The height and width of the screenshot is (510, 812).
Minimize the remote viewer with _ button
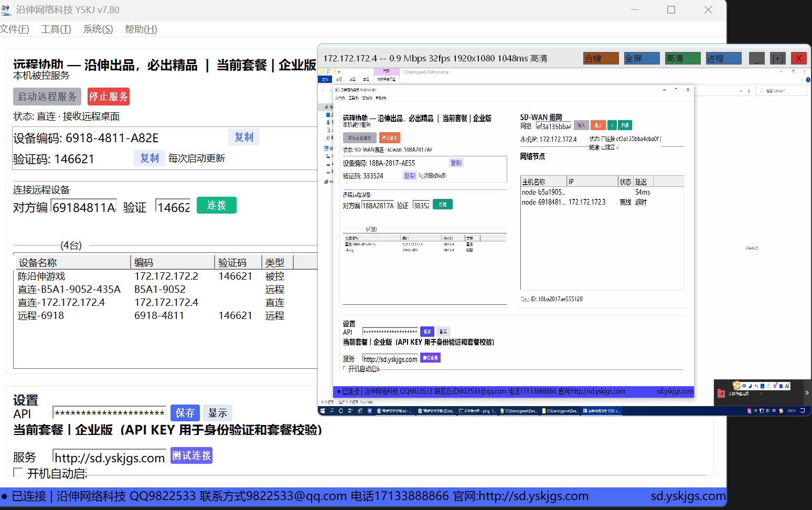pos(756,58)
